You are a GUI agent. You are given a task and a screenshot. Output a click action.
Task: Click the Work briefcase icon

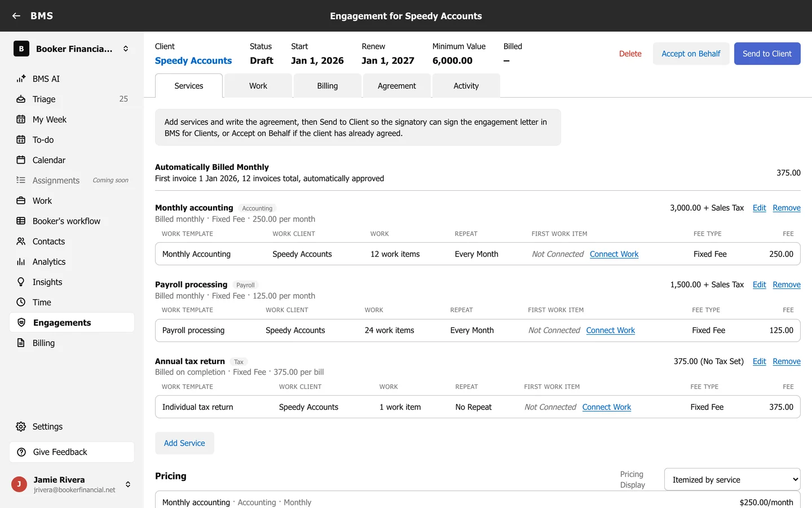point(21,201)
